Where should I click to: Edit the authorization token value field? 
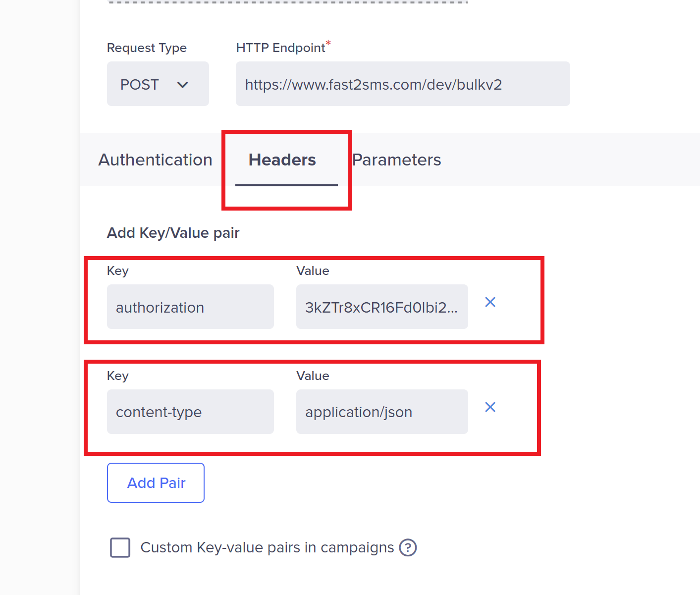(381, 307)
